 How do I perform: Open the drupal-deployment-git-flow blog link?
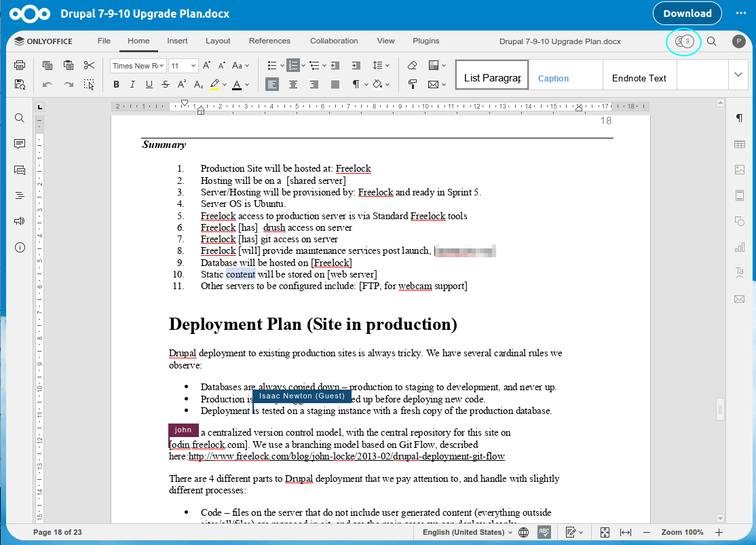coord(346,456)
